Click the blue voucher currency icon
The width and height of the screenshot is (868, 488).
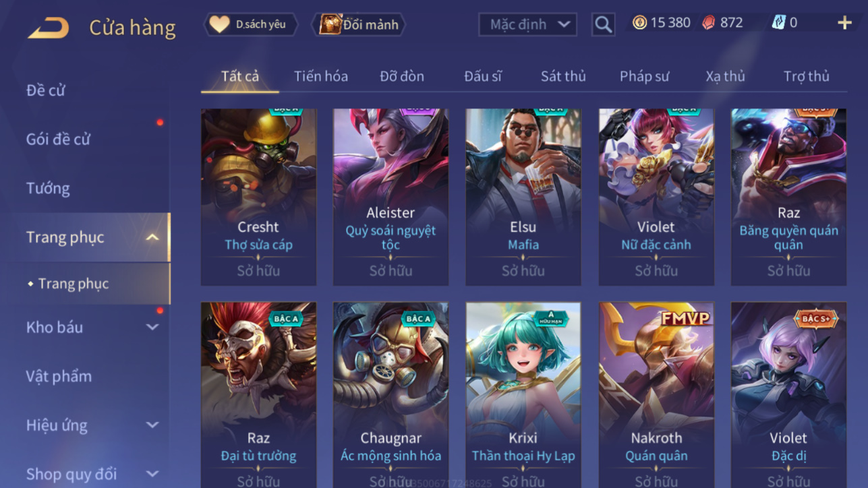point(778,23)
